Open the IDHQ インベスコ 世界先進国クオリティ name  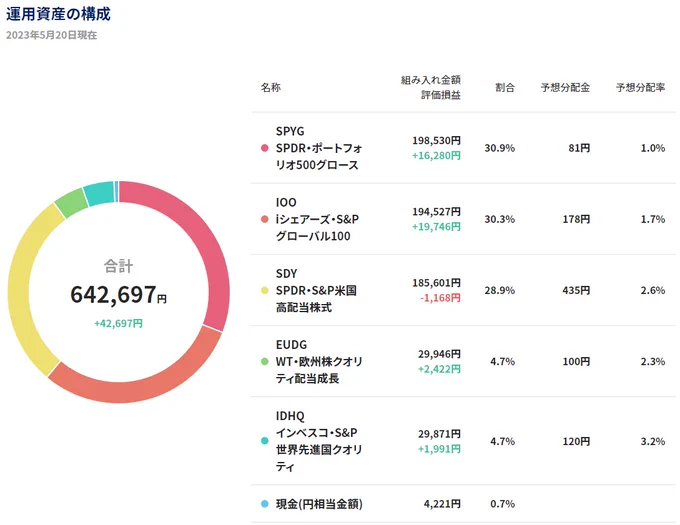coord(319,441)
